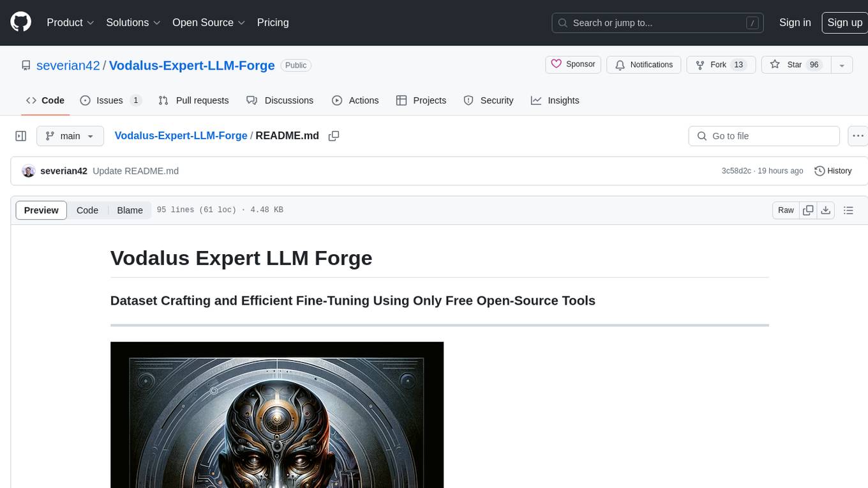
Task: Click the Sign in link
Action: (x=795, y=22)
